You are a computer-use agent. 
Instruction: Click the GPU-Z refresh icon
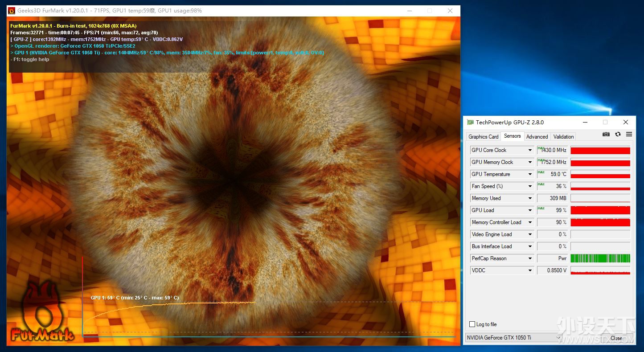(x=618, y=134)
